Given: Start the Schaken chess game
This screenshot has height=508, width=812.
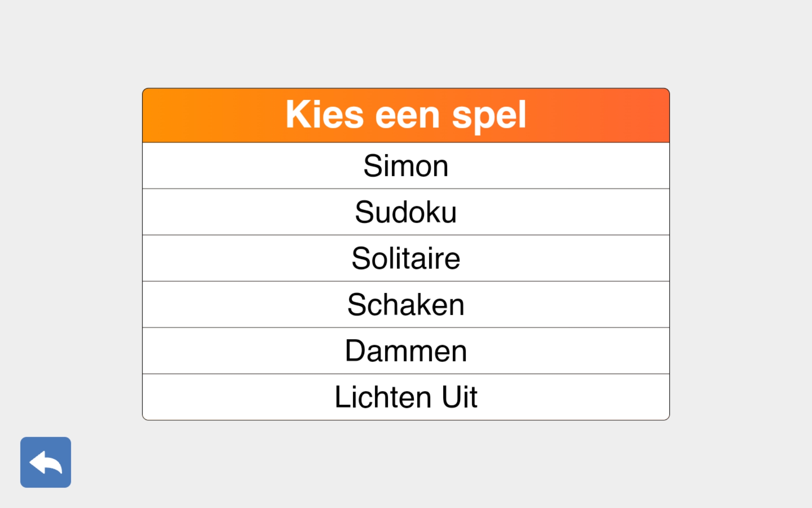Looking at the screenshot, I should click(x=406, y=304).
